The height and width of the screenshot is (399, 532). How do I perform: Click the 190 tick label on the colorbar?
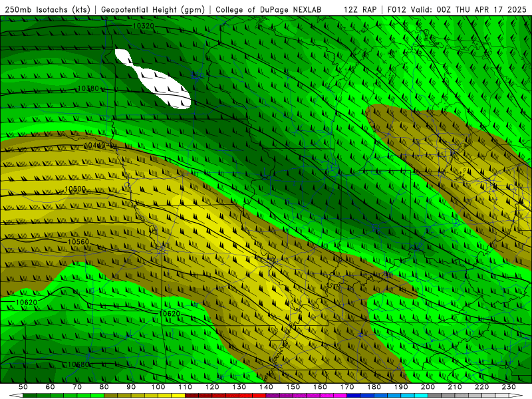[x=401, y=387]
